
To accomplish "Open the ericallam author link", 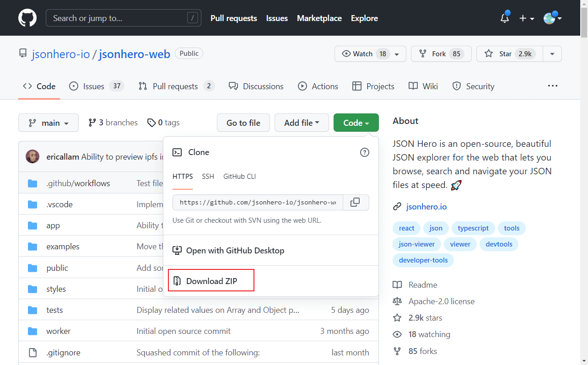I will pyautogui.click(x=63, y=156).
